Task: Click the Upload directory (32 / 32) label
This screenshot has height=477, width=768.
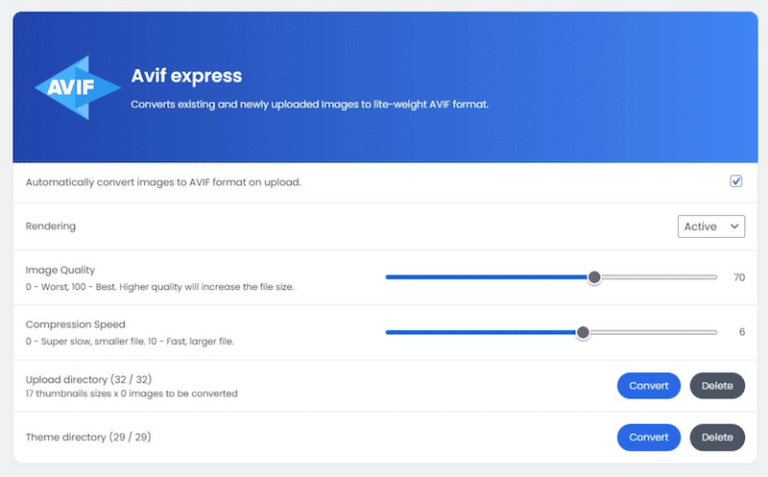Action: pyautogui.click(x=89, y=380)
